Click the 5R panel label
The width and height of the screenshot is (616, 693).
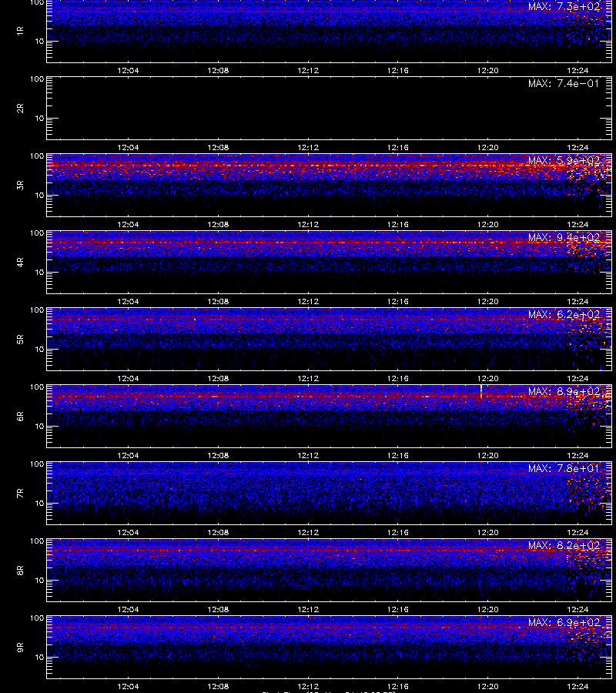[x=20, y=340]
